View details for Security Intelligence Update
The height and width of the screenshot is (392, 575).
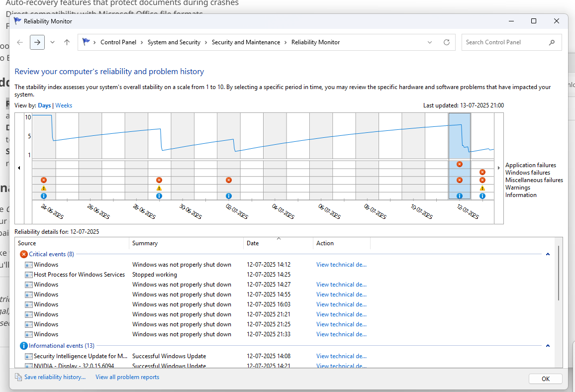click(341, 356)
